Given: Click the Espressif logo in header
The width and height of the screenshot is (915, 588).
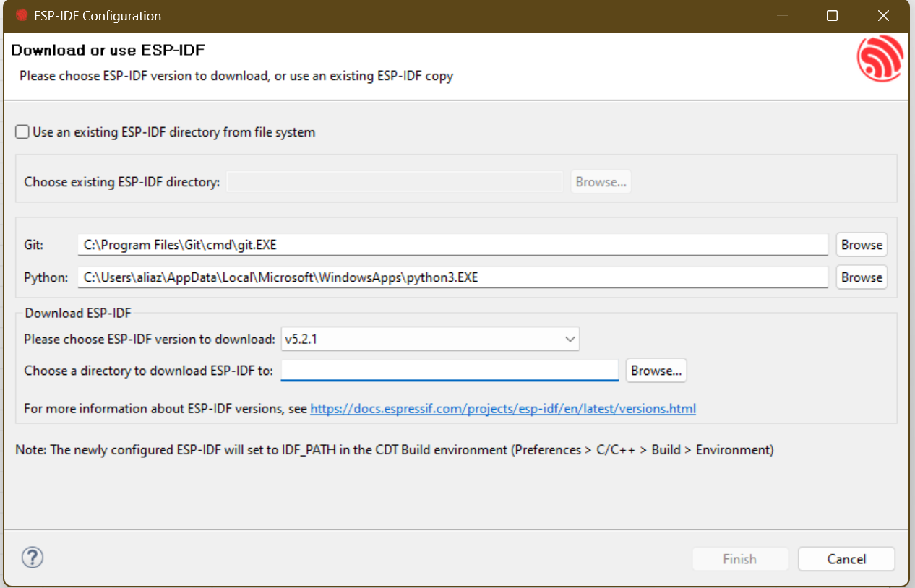Looking at the screenshot, I should click(x=880, y=59).
